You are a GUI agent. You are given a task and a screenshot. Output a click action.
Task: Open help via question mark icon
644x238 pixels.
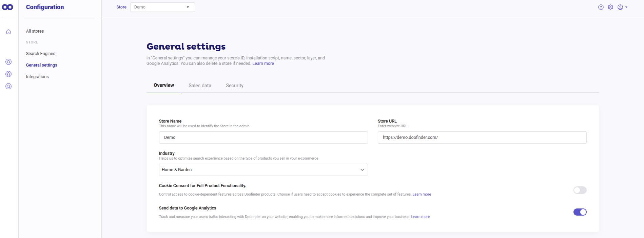pos(601,7)
